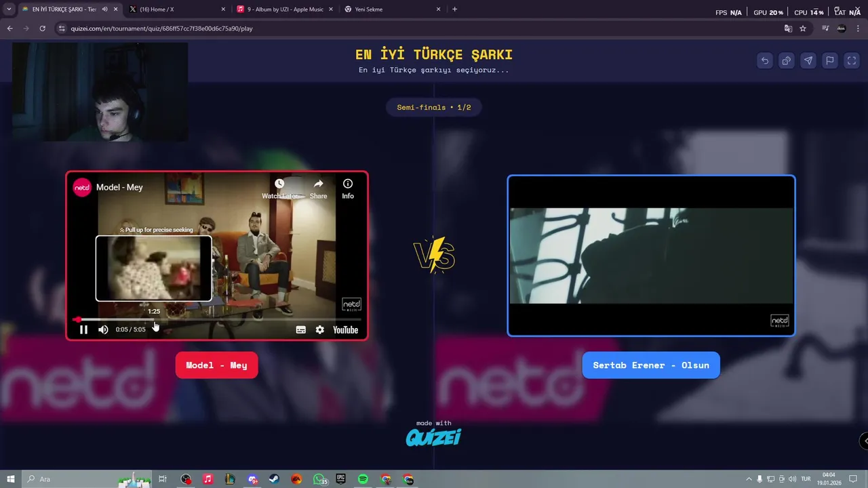The width and height of the screenshot is (868, 488).
Task: Open WhatsApp from the taskbar
Action: 319,479
